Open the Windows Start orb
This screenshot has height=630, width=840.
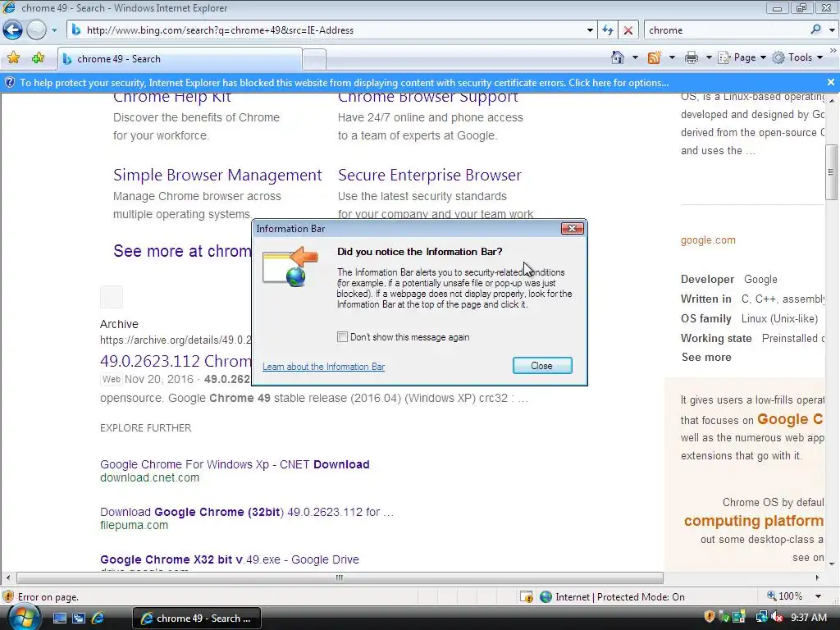[x=24, y=619]
